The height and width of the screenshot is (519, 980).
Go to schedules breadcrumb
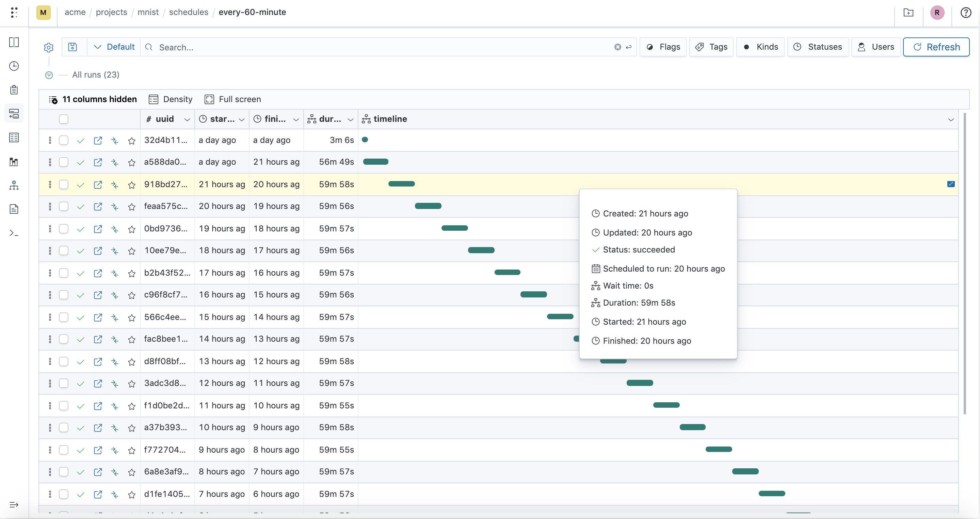pyautogui.click(x=189, y=12)
